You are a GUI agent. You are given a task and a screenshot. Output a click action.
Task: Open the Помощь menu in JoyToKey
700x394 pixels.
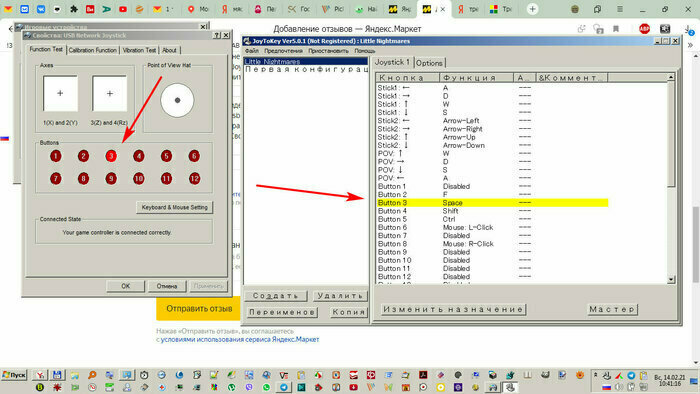pos(365,51)
